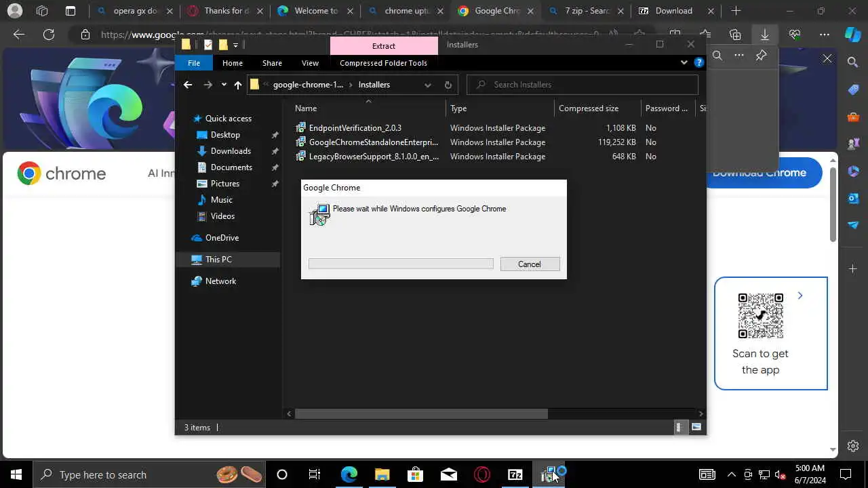Open the Edge tab actions menu icon

[x=71, y=11]
